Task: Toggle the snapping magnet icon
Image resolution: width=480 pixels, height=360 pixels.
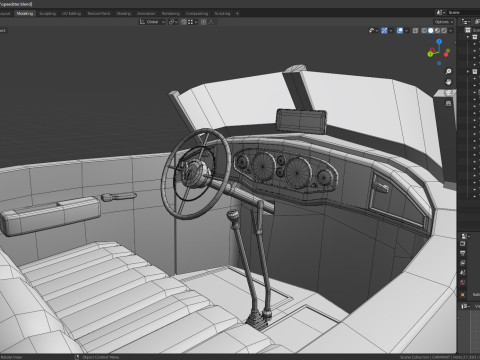Action: pyautogui.click(x=184, y=22)
